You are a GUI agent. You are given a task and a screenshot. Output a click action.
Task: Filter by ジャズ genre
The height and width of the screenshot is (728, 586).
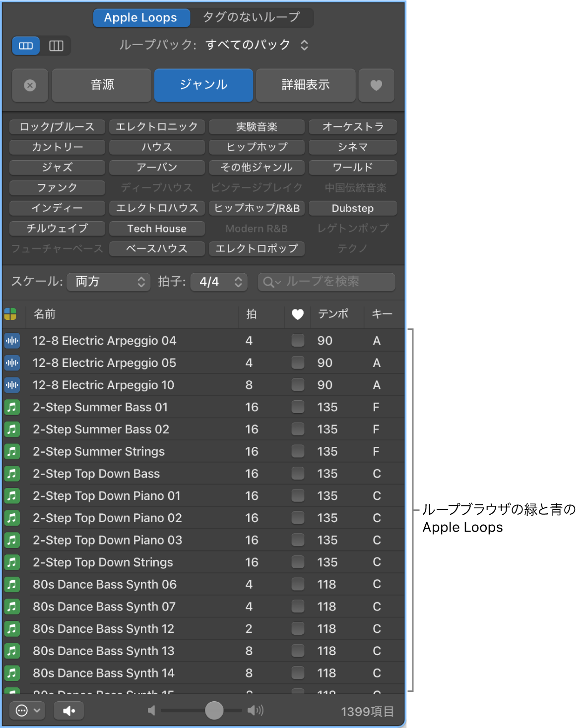tap(57, 168)
